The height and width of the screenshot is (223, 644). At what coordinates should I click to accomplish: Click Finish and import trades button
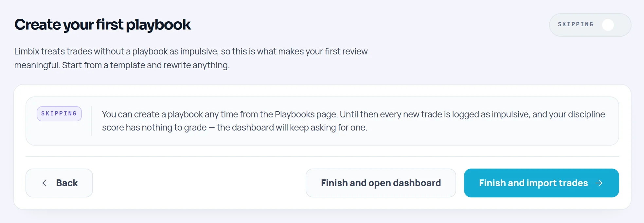[542, 183]
